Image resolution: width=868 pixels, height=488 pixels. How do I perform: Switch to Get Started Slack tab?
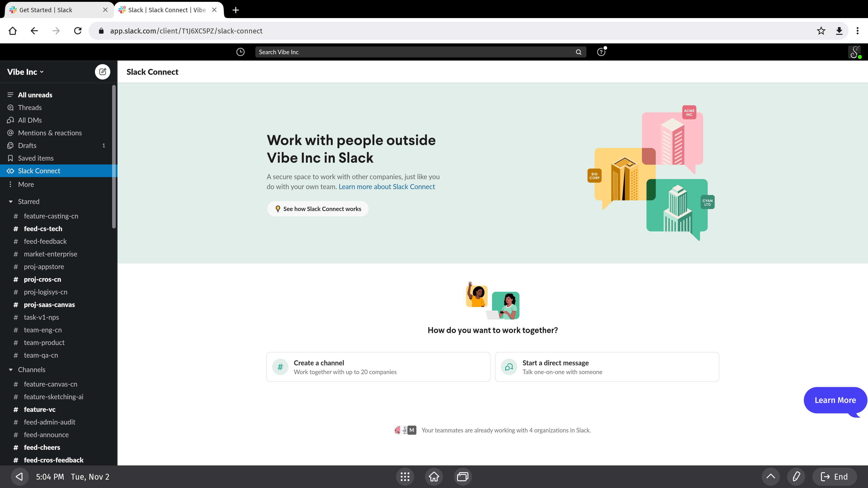tap(46, 10)
